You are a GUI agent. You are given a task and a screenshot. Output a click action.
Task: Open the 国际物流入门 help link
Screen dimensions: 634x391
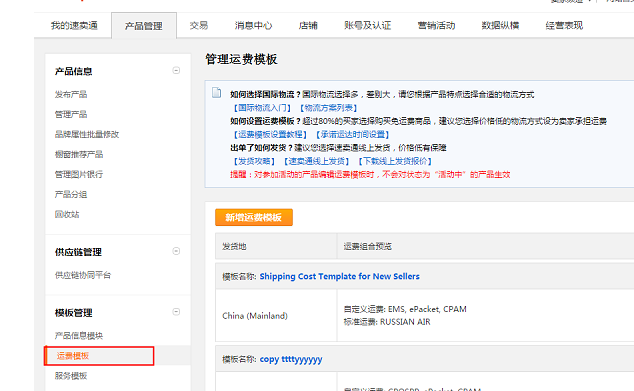(x=262, y=108)
